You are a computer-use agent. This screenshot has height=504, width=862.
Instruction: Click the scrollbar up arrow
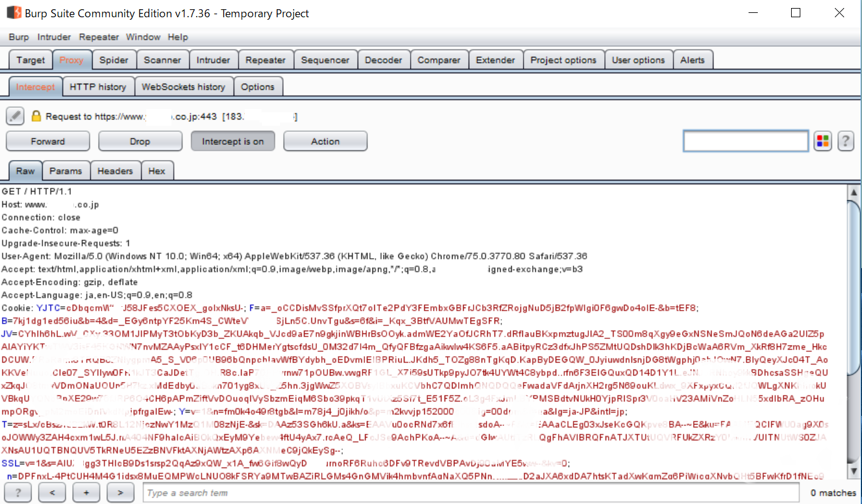[854, 192]
